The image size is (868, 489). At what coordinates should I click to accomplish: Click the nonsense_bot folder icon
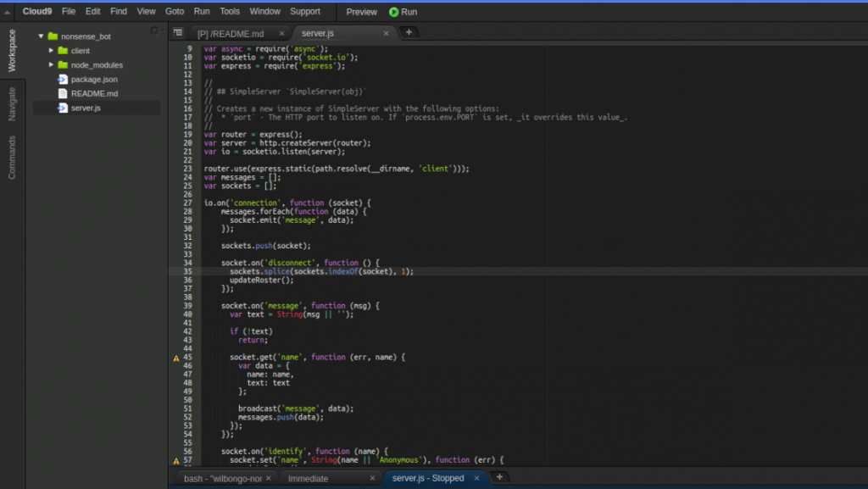pyautogui.click(x=53, y=36)
